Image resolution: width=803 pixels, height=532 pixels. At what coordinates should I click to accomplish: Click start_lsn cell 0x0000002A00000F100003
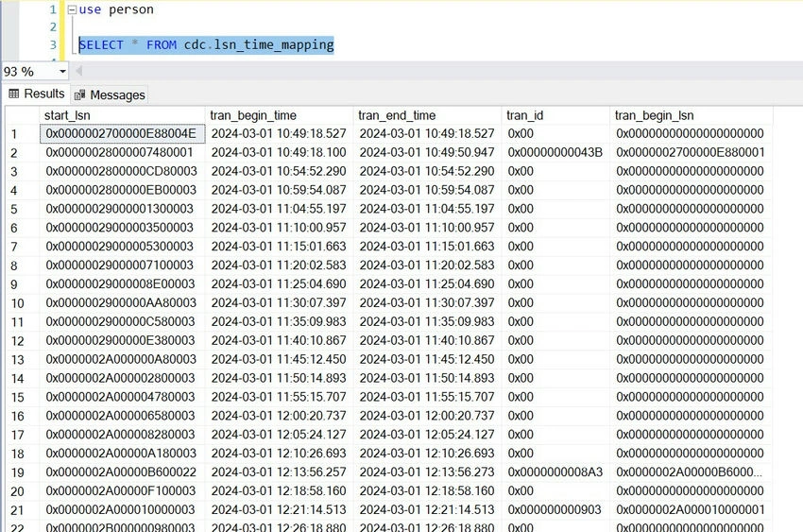point(123,491)
